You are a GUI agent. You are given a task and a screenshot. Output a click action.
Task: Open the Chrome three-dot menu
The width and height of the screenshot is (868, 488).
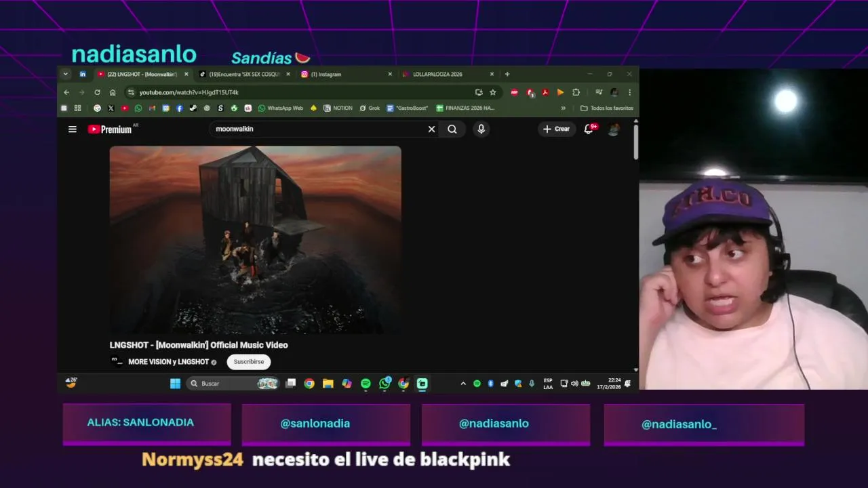pos(629,92)
